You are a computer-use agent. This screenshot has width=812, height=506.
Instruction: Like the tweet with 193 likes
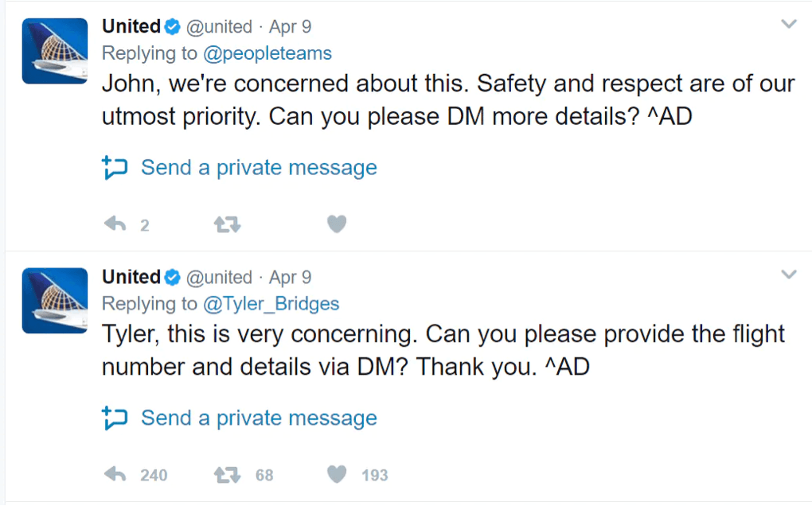pos(337,475)
